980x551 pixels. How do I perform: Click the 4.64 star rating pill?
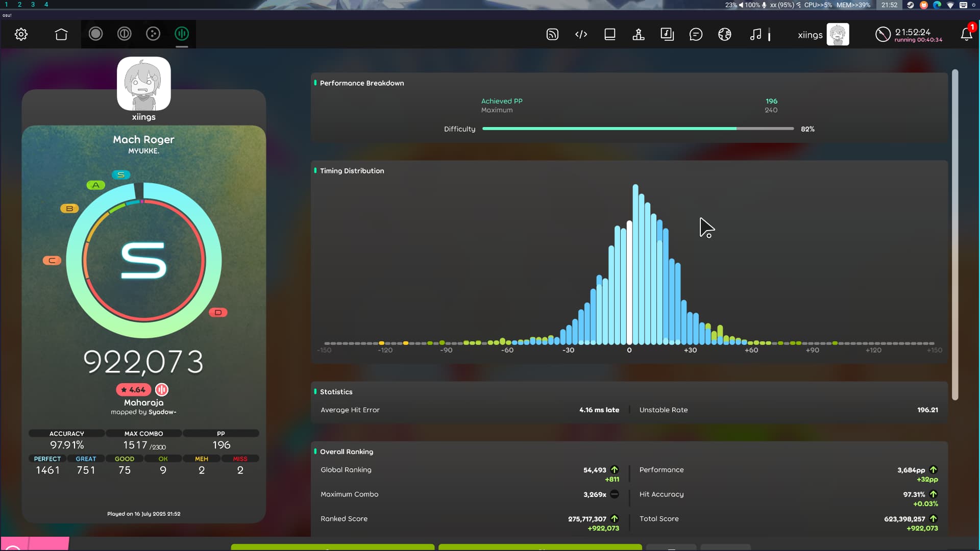click(x=133, y=389)
